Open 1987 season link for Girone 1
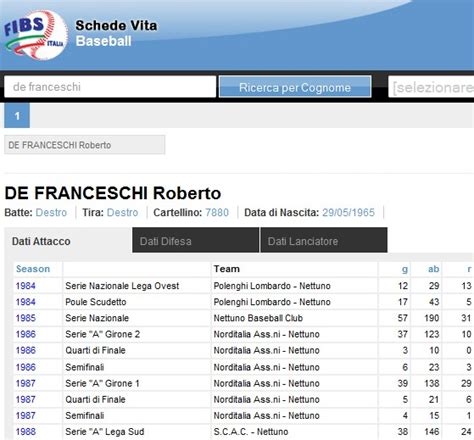This screenshot has height=440, width=474. 25,383
